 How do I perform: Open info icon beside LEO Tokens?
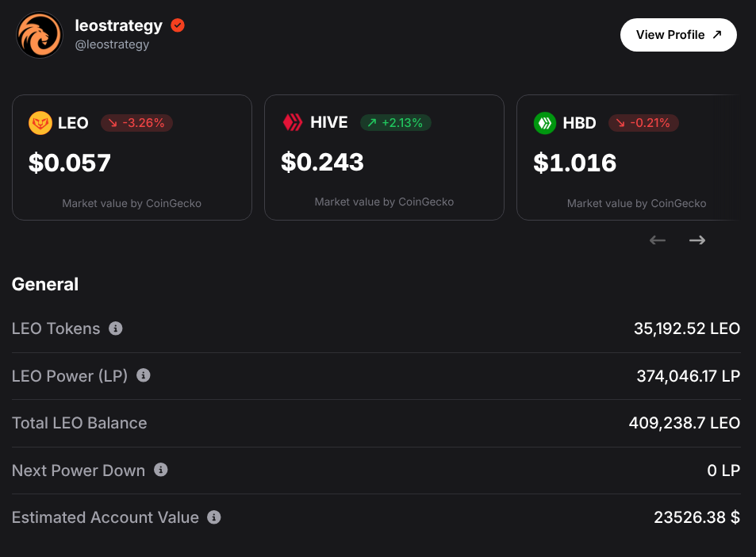[x=116, y=328]
